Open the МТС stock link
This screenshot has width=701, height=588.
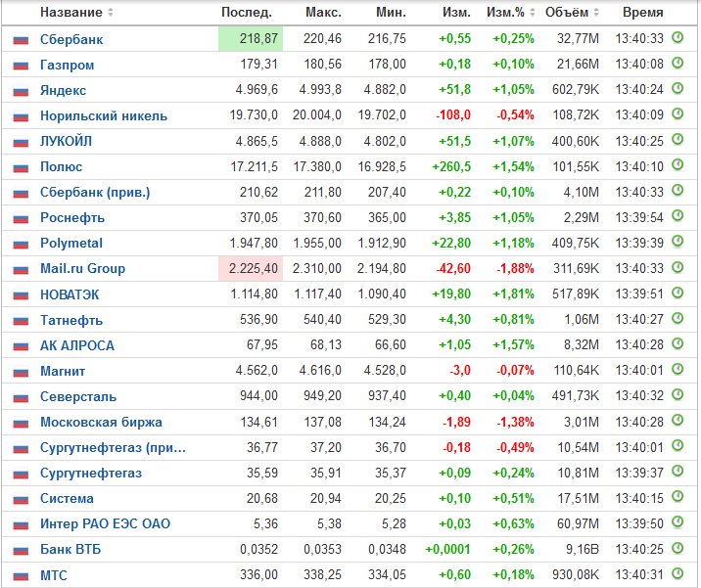tap(54, 575)
